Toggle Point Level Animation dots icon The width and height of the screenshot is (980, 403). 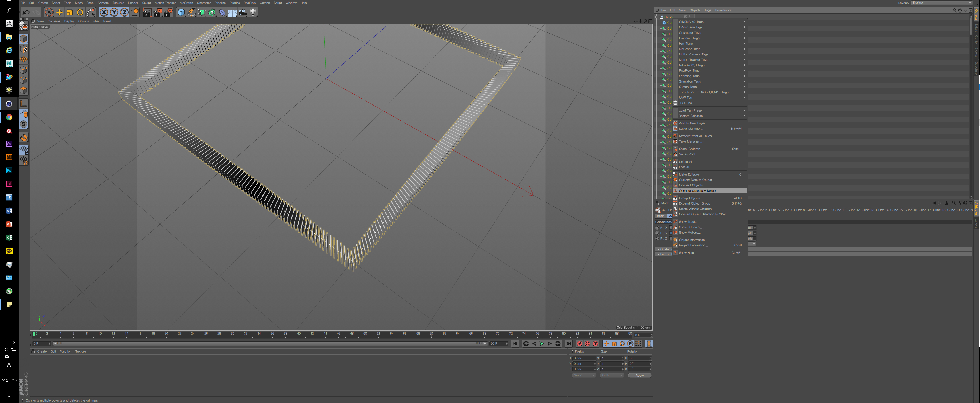[x=638, y=344]
